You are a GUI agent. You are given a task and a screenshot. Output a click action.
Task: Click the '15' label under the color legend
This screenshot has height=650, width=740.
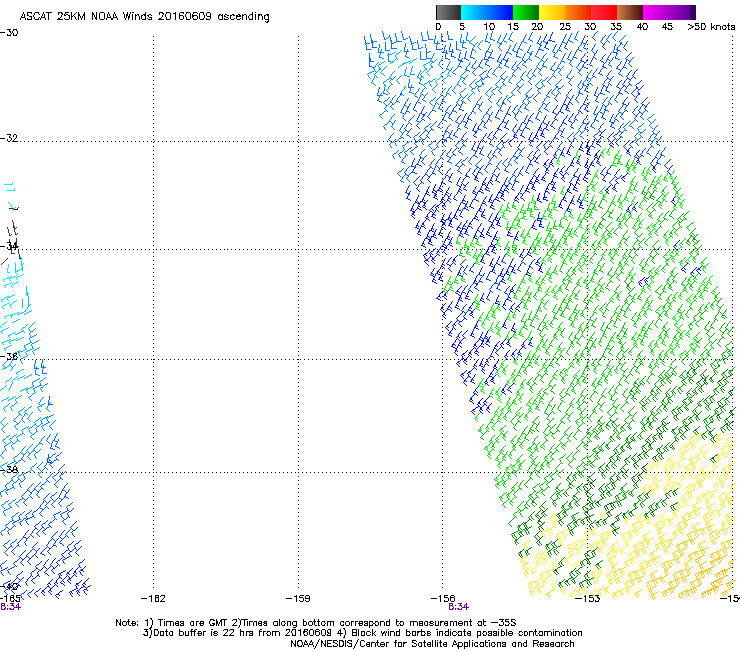tap(513, 27)
